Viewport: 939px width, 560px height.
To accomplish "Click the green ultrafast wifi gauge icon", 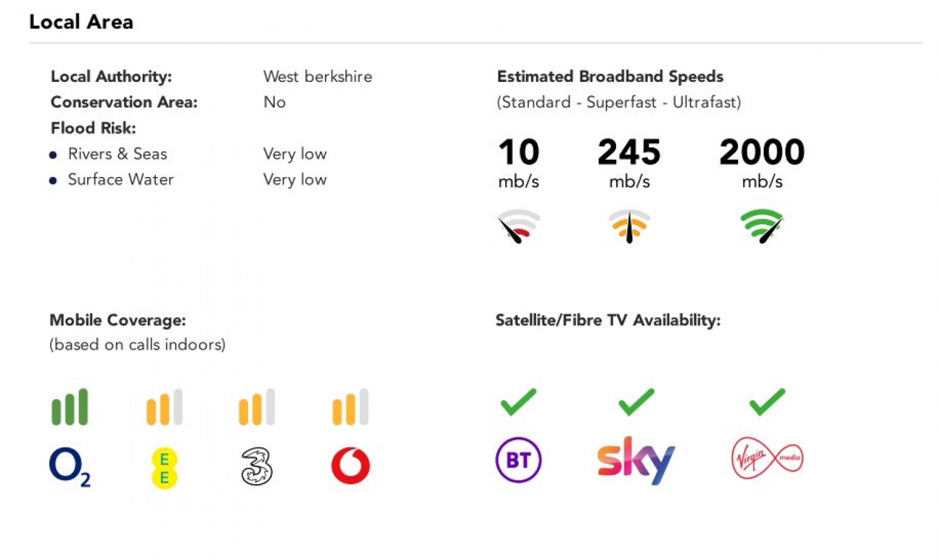I will point(762,225).
